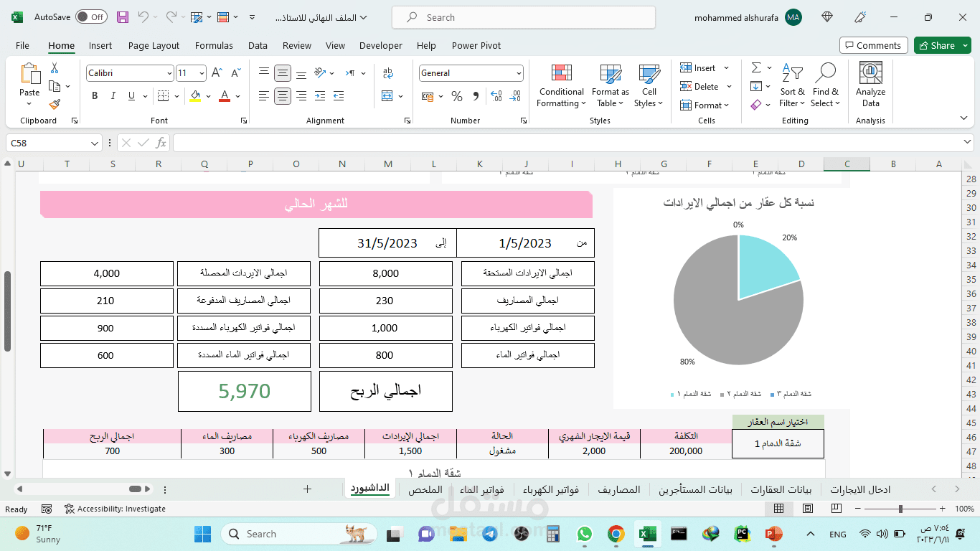Click the Merge and Center icon
This screenshot has width=980, height=551.
387,96
